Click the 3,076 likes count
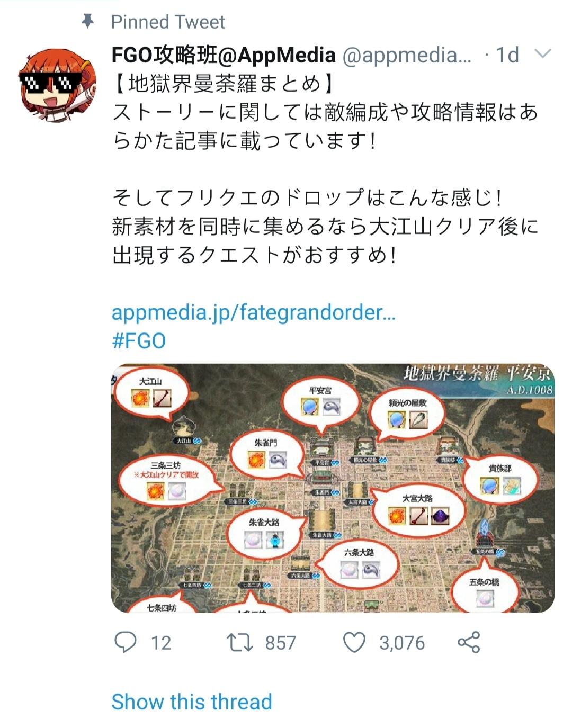 tap(402, 643)
